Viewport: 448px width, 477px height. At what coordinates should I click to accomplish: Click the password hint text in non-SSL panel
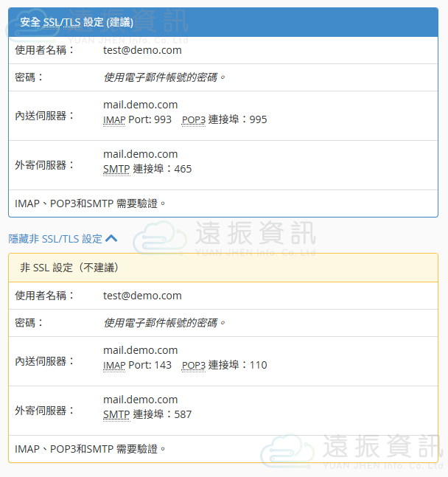tap(164, 323)
